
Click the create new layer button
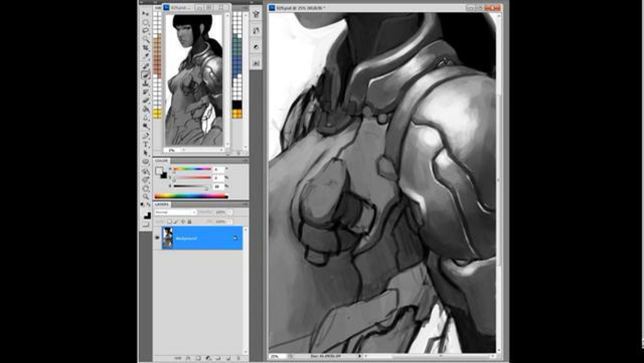click(229, 358)
